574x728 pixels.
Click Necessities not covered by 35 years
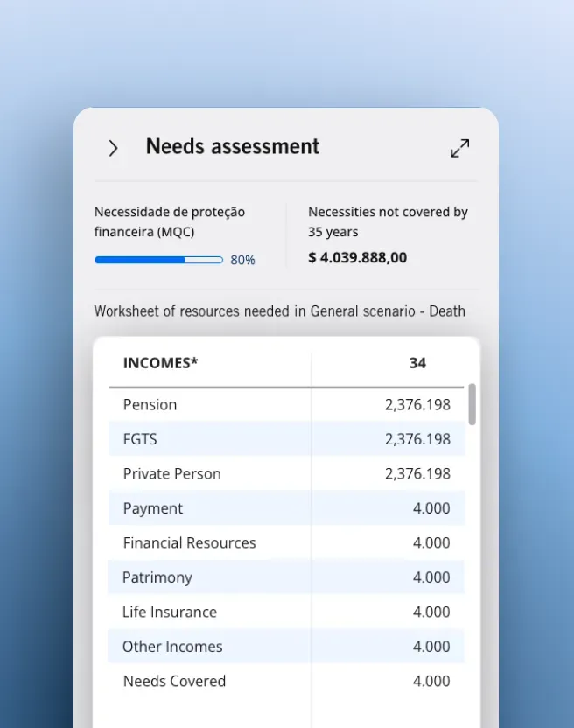point(388,222)
